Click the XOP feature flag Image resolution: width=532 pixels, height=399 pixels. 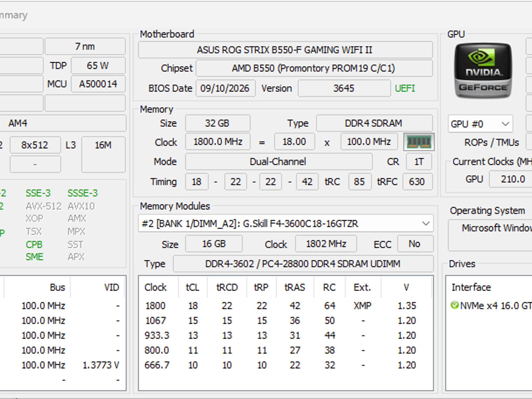34,218
